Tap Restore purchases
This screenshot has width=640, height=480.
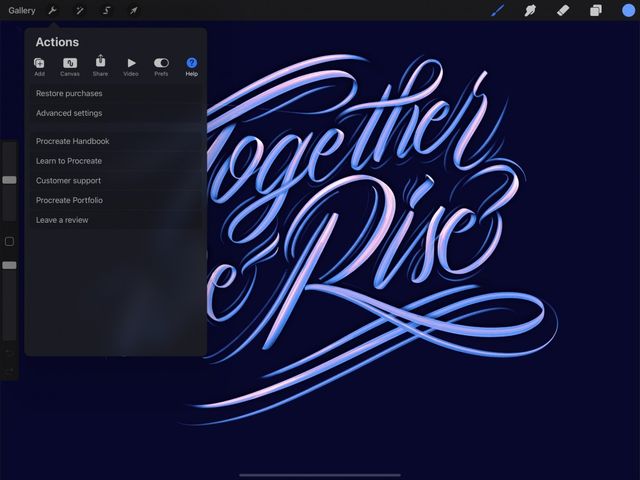pyautogui.click(x=69, y=94)
